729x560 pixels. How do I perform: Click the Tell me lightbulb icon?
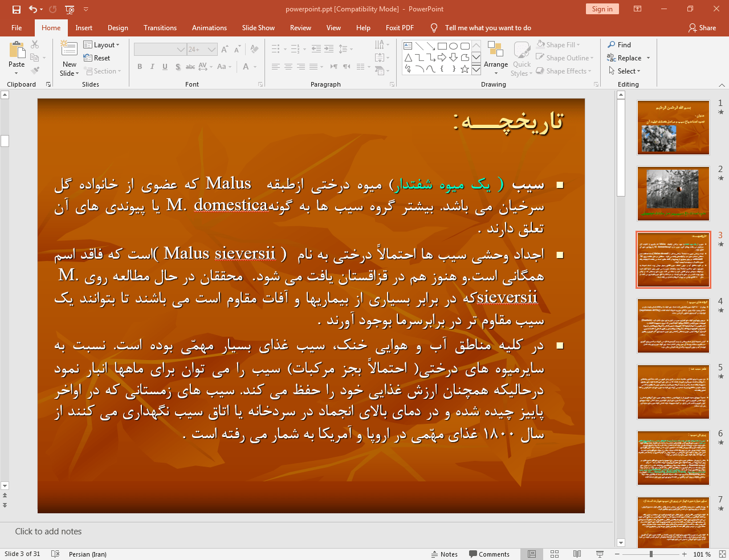[434, 28]
